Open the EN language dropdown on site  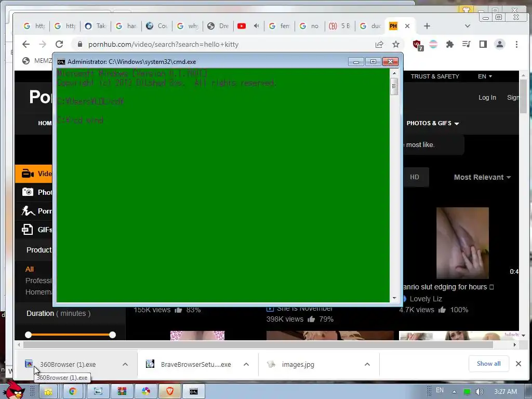point(485,76)
